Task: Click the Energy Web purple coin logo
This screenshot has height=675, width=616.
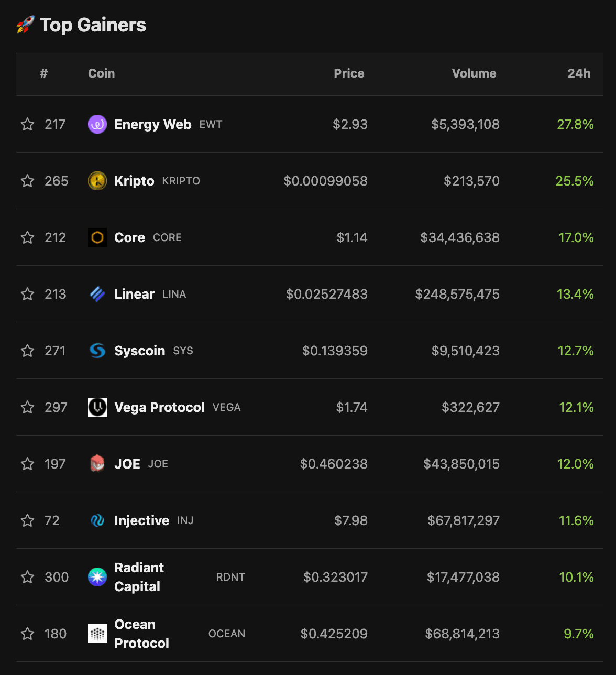Action: click(97, 124)
